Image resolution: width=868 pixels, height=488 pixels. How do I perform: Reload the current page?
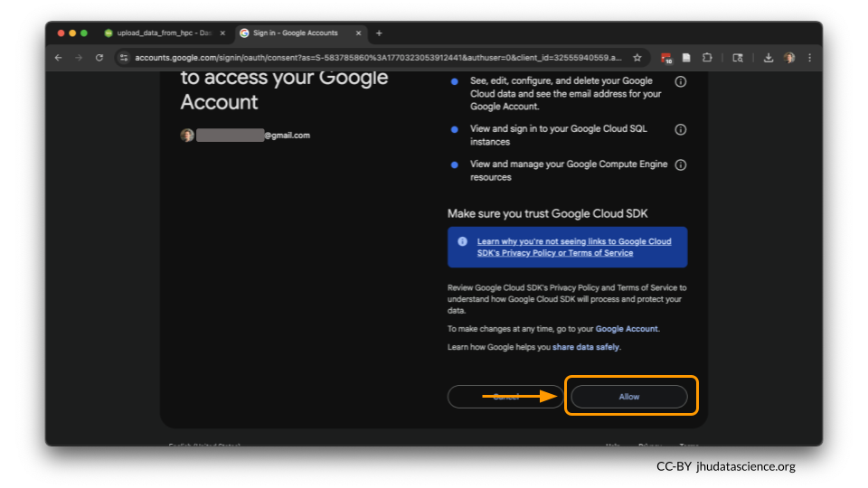pos(99,58)
